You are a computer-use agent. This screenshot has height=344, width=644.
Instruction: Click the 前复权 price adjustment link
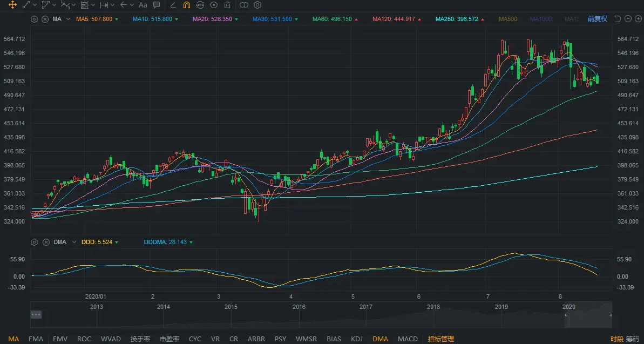(597, 19)
